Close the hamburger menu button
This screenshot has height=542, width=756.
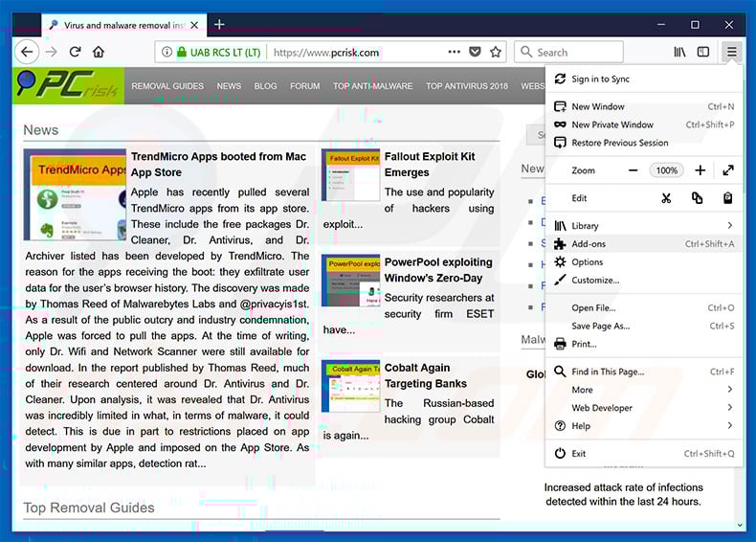point(731,52)
